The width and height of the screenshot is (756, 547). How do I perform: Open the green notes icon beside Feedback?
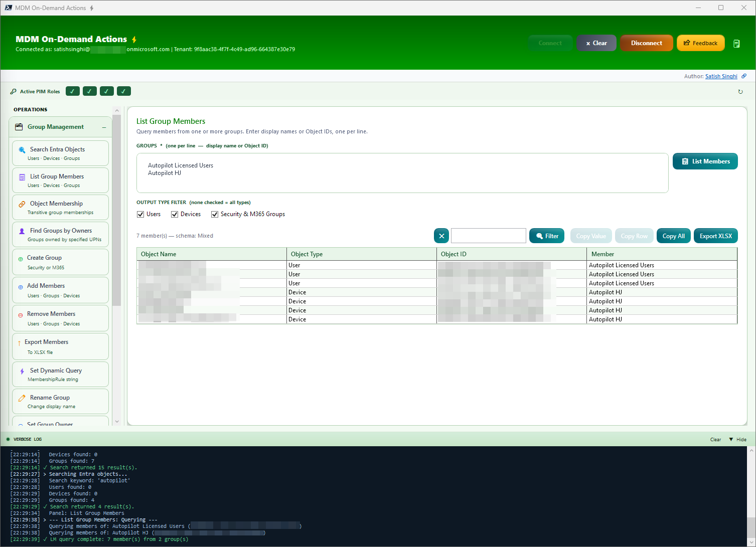(736, 43)
